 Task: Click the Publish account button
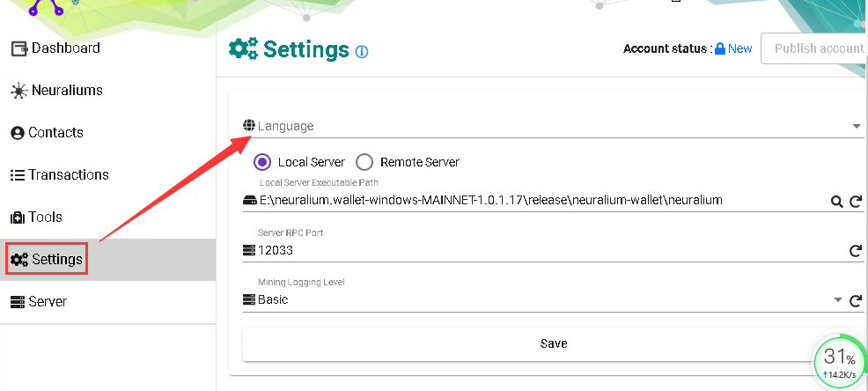[817, 48]
